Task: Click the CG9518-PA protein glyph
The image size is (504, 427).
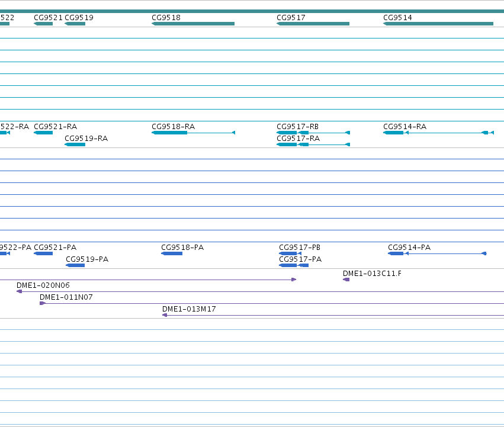Action: [x=172, y=253]
